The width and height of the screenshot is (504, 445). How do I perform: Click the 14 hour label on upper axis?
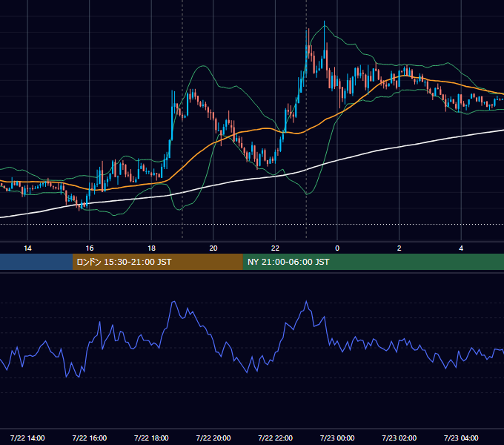click(x=27, y=248)
